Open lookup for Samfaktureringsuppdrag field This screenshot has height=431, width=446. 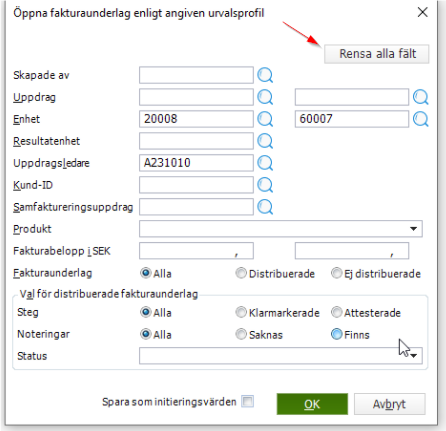point(265,207)
